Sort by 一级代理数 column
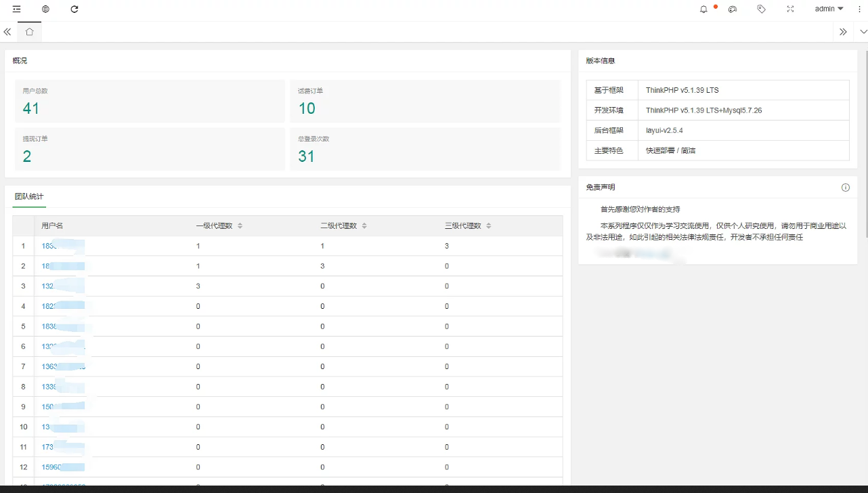 (x=240, y=226)
